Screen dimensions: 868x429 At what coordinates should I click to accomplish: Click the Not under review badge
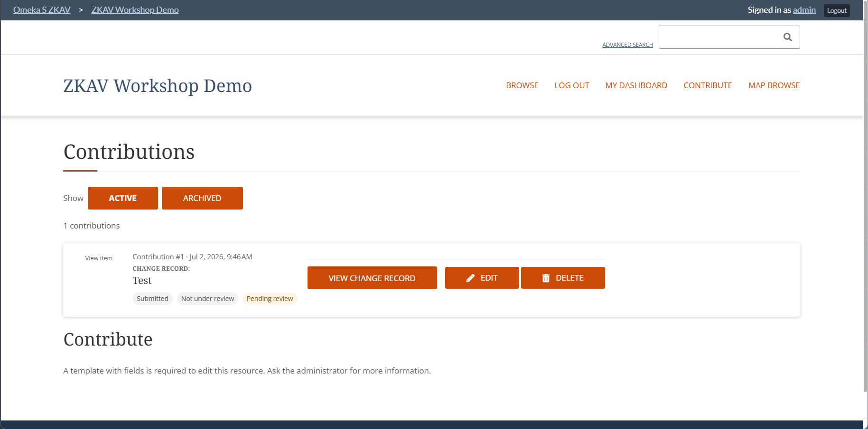pos(207,299)
